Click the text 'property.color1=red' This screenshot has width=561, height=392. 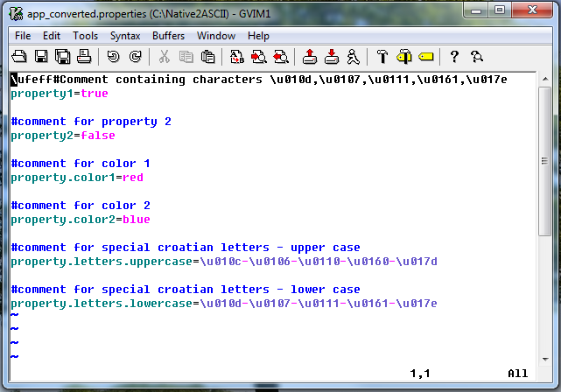[x=77, y=178]
